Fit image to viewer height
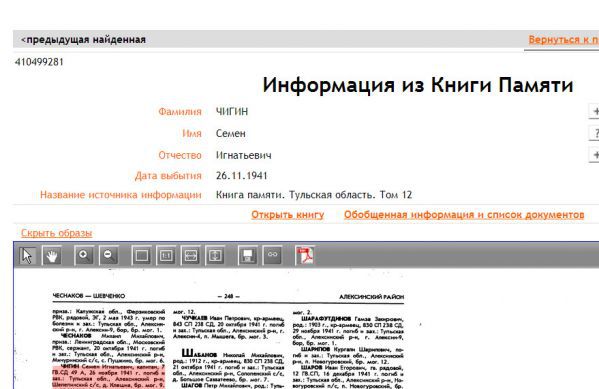Image resolution: width=599 pixels, height=389 pixels. (x=215, y=255)
